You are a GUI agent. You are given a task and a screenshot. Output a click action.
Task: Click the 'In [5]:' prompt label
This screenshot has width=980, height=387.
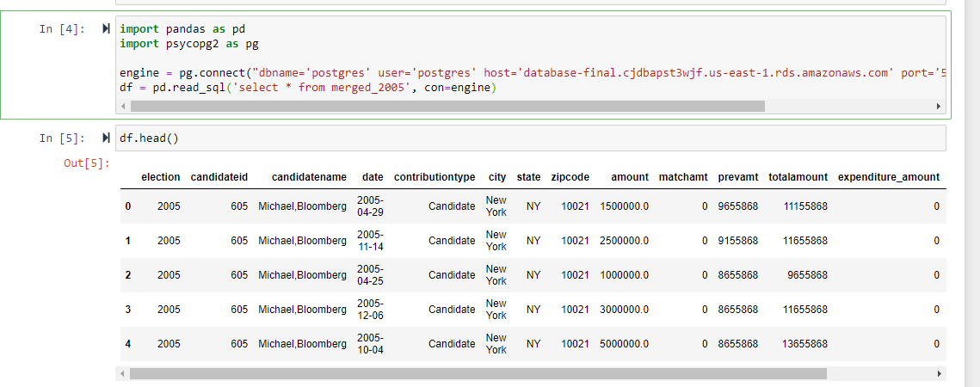pyautogui.click(x=63, y=138)
